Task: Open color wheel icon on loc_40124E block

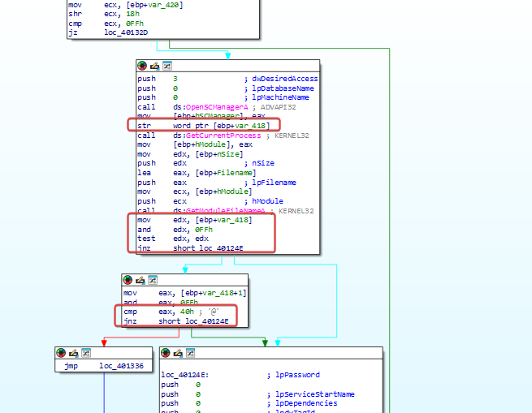Action: pos(166,353)
